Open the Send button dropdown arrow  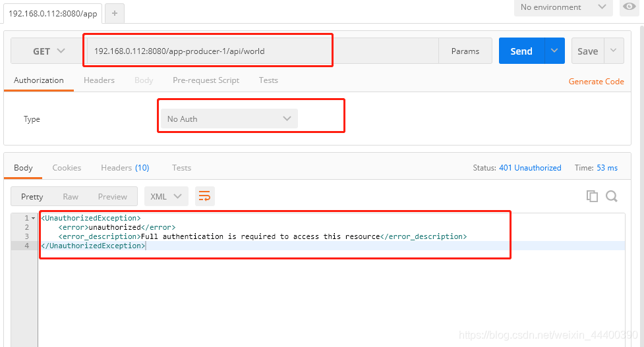point(554,51)
